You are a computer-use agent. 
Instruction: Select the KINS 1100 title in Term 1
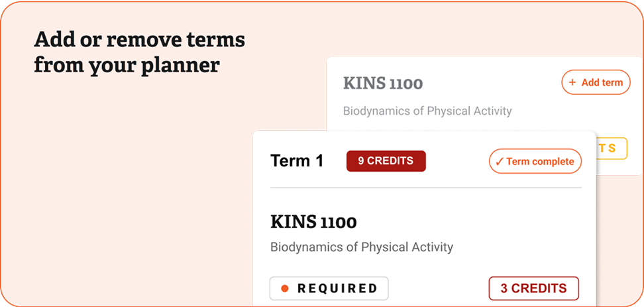click(x=313, y=222)
